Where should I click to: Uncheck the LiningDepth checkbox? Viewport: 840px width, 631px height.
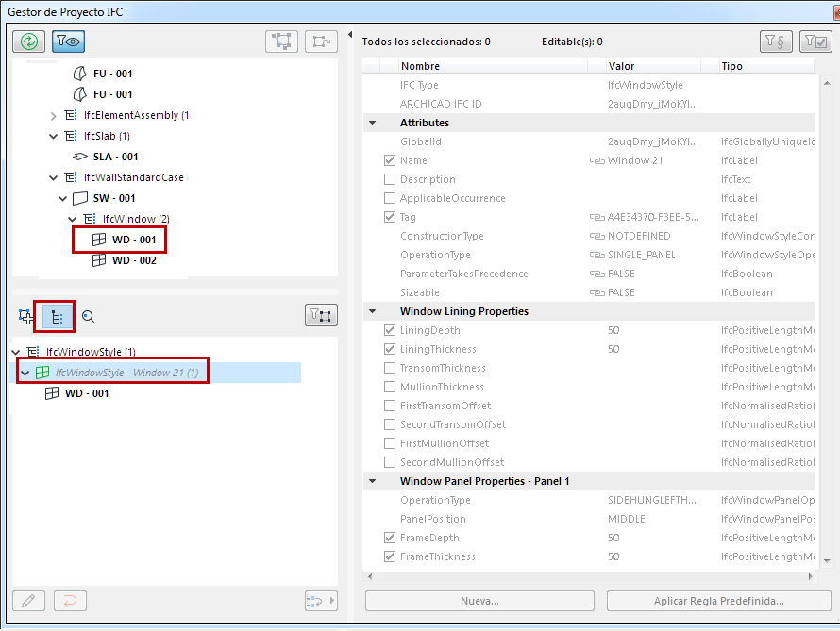(390, 330)
